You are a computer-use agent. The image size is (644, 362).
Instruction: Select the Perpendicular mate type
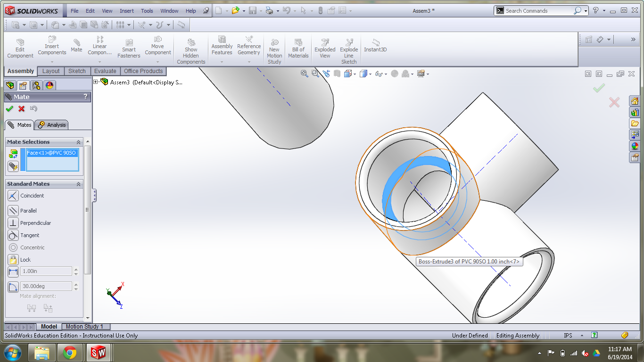(x=29, y=223)
